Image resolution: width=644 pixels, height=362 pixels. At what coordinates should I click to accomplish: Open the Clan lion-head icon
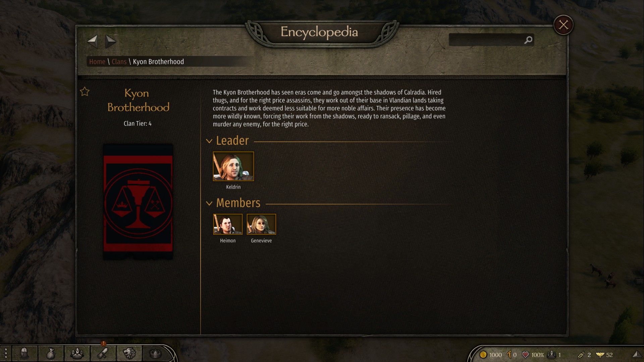(x=129, y=353)
